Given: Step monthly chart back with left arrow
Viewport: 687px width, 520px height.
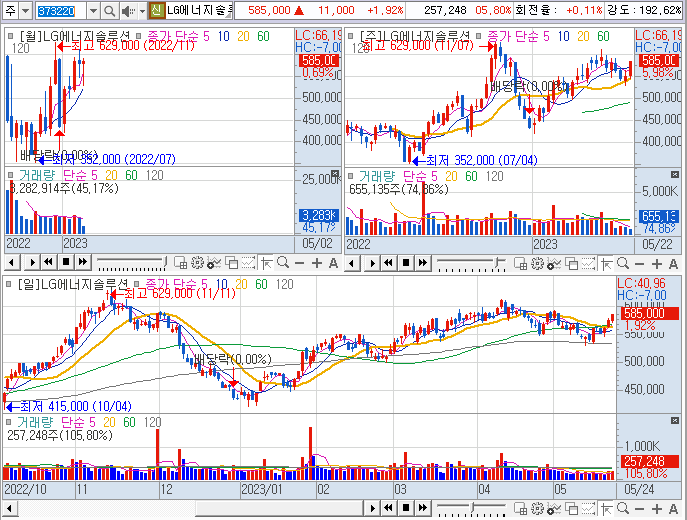Looking at the screenshot, I should click(x=12, y=263).
